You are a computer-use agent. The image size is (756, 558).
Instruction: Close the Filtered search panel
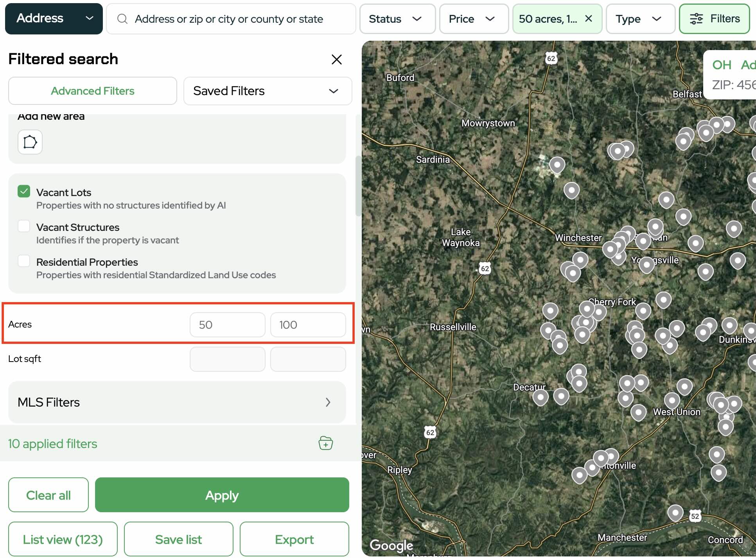pos(336,59)
